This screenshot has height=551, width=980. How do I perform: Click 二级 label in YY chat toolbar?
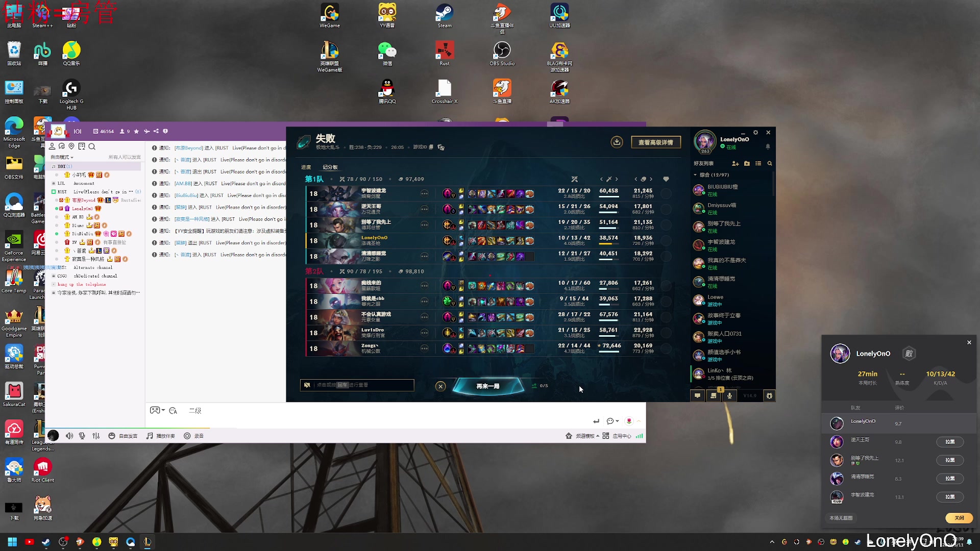[195, 411]
